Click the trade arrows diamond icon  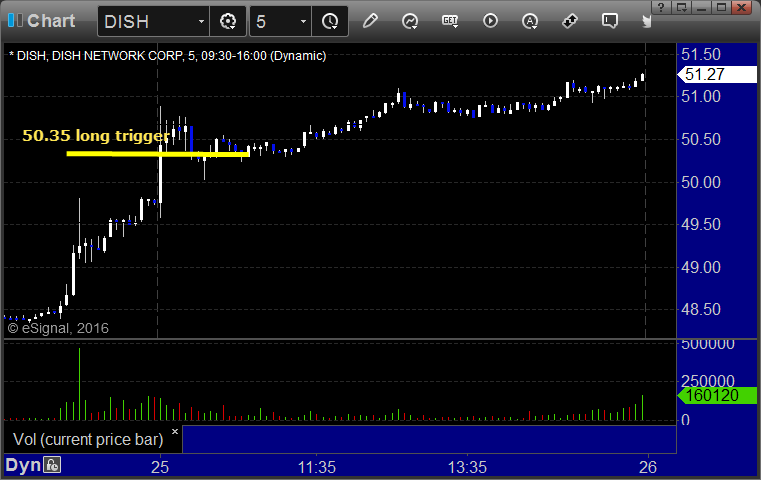pyautogui.click(x=570, y=21)
